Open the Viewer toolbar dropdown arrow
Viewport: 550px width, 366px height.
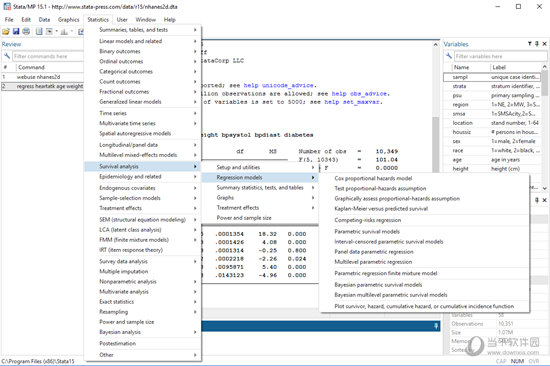click(x=56, y=32)
